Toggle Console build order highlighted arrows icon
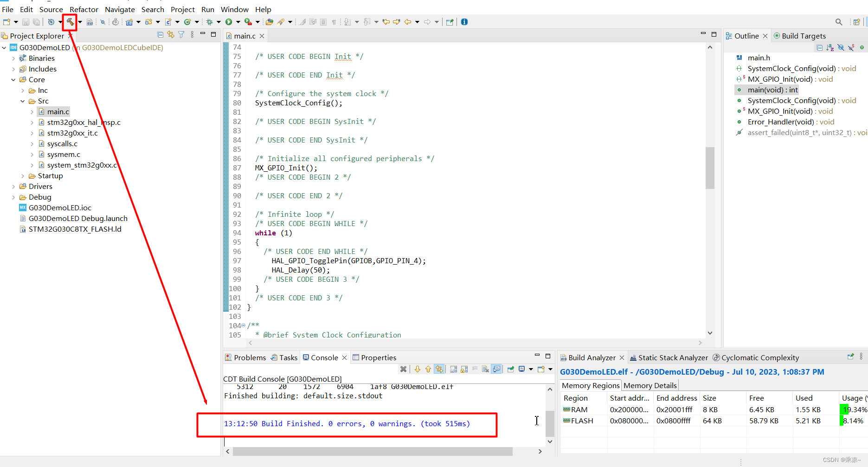 pyautogui.click(x=439, y=369)
